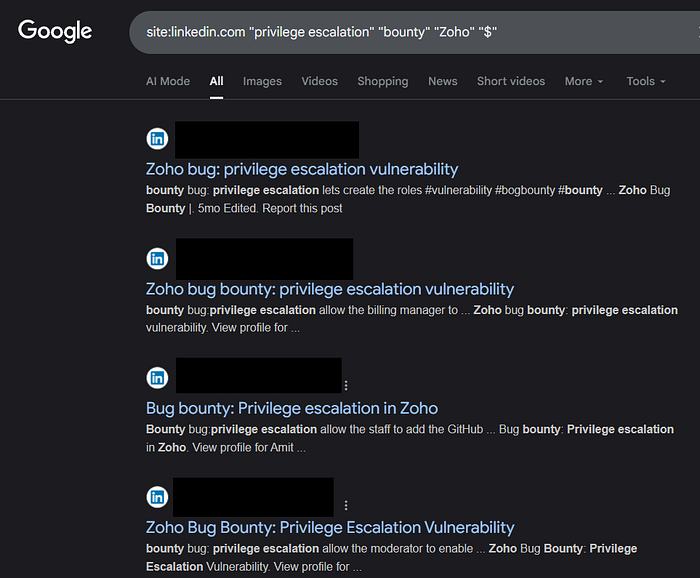The height and width of the screenshot is (578, 700).
Task: Open 'Zoho bug bounty: privilege escalation vulnerability' link
Action: [330, 289]
